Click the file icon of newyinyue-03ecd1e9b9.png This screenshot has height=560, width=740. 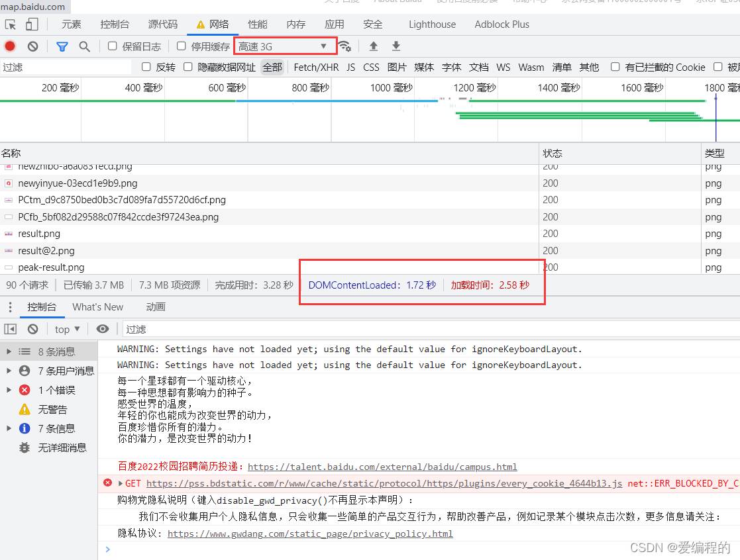tap(9, 183)
